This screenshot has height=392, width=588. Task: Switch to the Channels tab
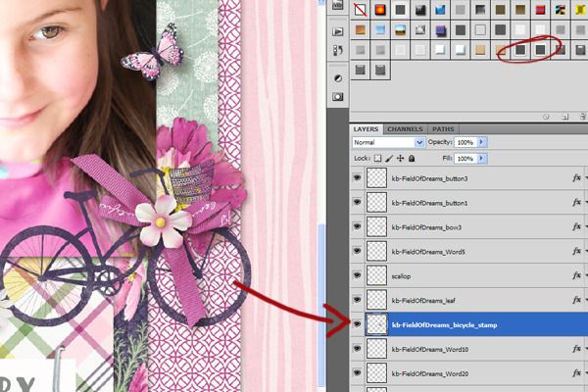(405, 129)
